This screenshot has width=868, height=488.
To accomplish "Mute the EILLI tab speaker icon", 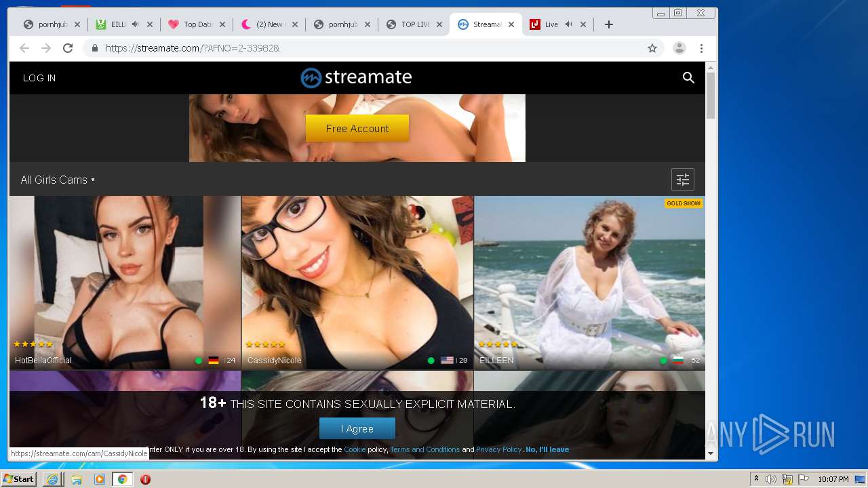I will tap(136, 24).
